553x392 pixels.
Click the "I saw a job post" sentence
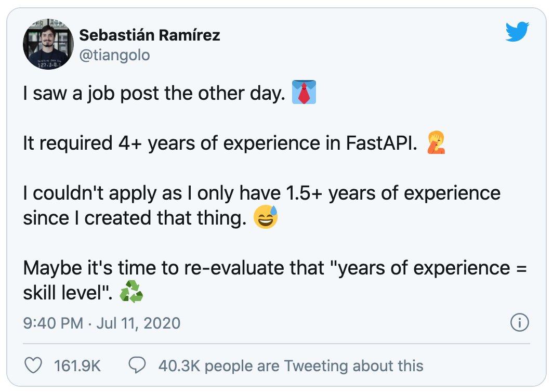(x=154, y=93)
